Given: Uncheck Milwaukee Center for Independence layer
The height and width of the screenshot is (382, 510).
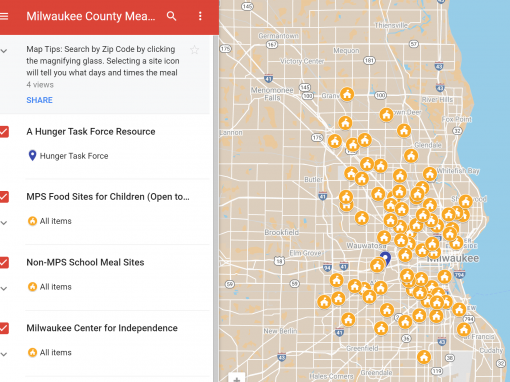Looking at the screenshot, I should [x=4, y=328].
